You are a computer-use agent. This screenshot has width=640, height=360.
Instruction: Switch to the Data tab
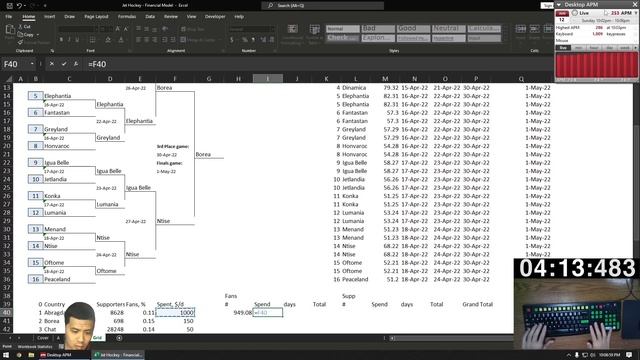point(150,17)
